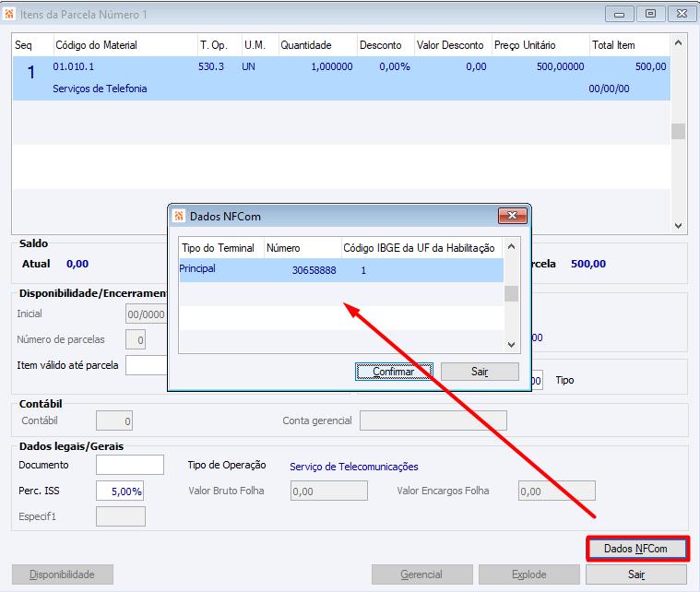
Task: Click the Valor Bruto Folha field
Action: click(x=329, y=491)
